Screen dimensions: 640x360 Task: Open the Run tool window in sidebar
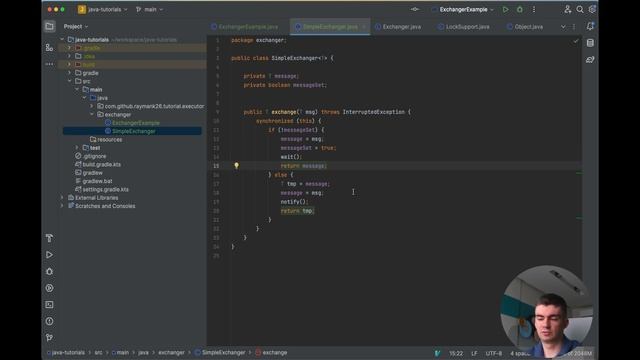[x=49, y=255]
